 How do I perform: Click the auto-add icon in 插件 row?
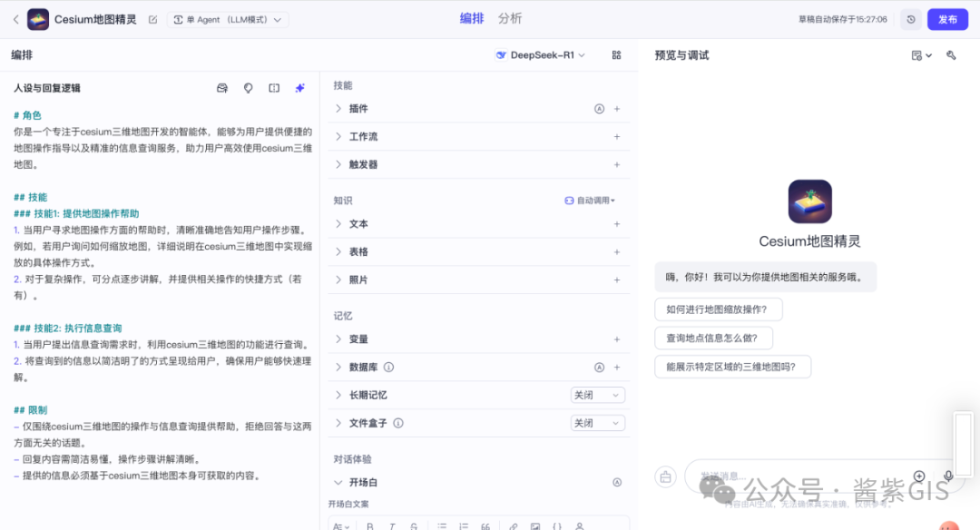pyautogui.click(x=599, y=109)
